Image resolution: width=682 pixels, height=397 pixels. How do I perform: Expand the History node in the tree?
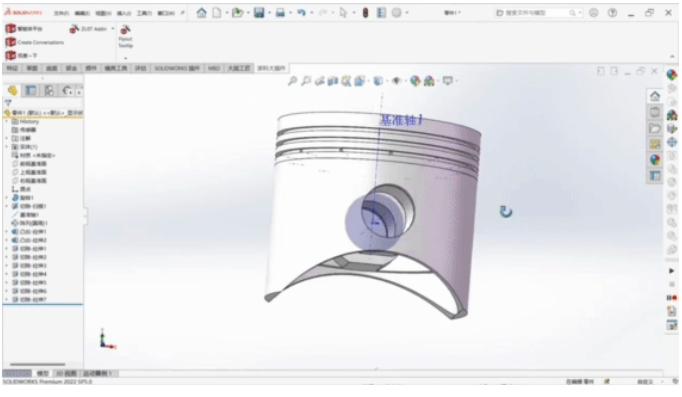tap(7, 122)
